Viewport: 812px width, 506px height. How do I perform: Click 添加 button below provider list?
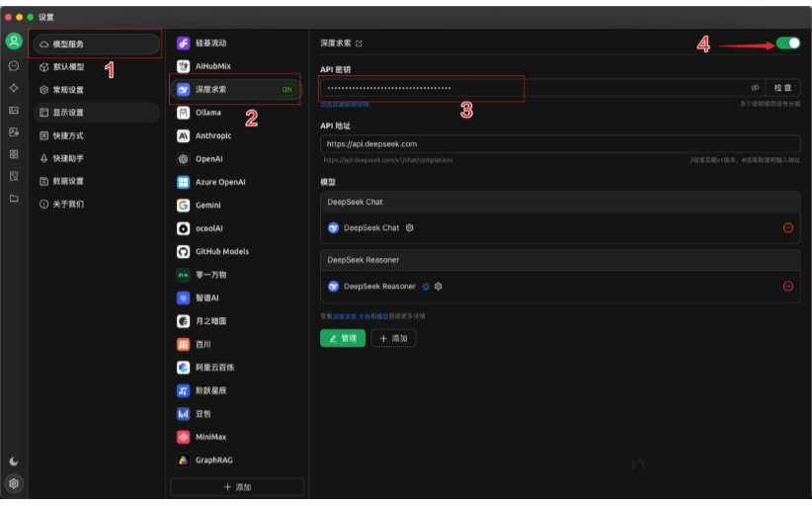pyautogui.click(x=237, y=487)
